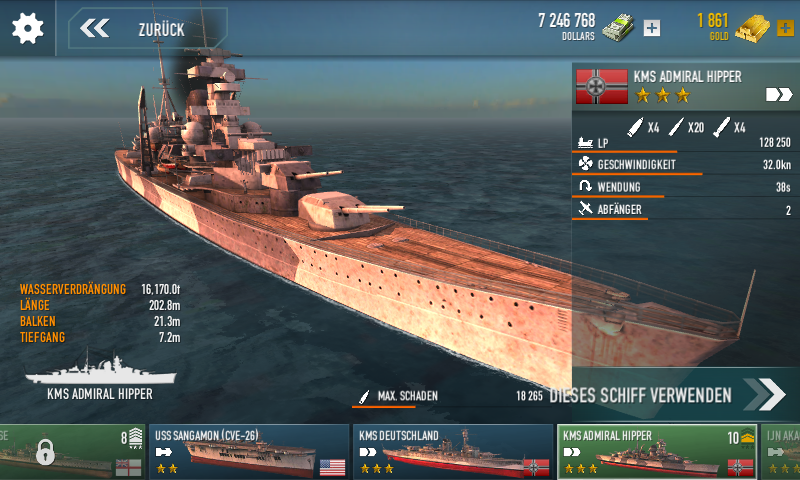Select the LP hitpoints stat row

click(684, 143)
